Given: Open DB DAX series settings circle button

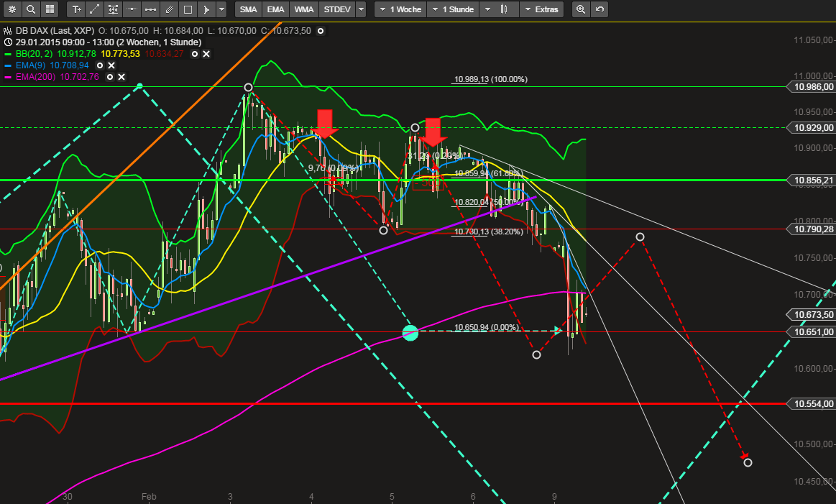Looking at the screenshot, I should click(x=321, y=31).
